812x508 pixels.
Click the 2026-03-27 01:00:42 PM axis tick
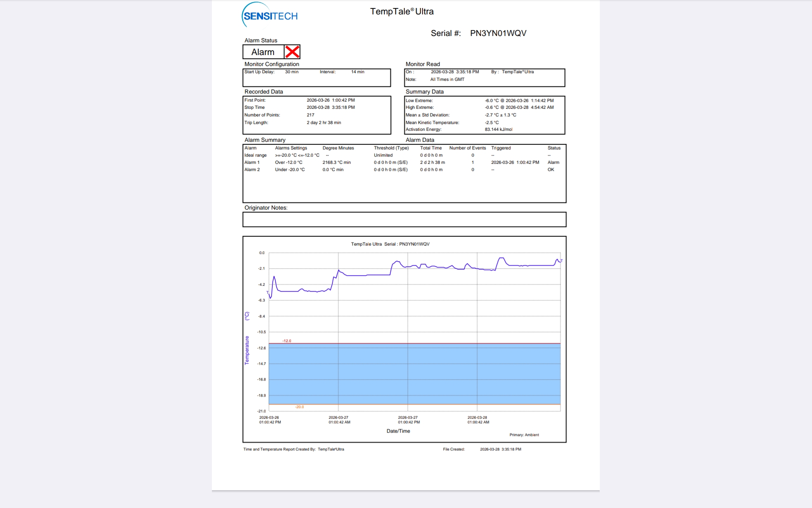(x=409, y=420)
